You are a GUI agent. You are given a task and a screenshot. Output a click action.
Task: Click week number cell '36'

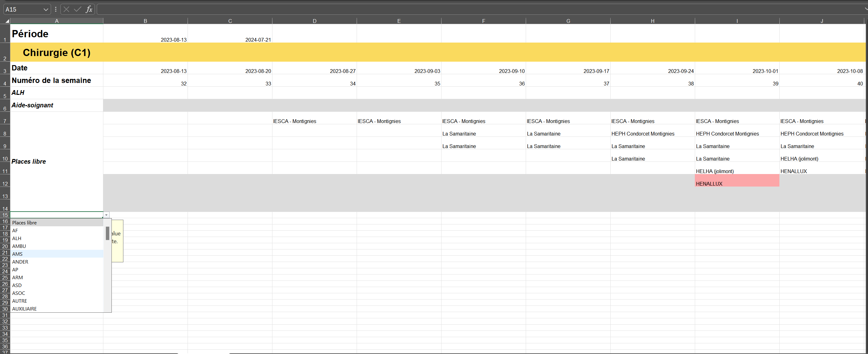coord(483,80)
